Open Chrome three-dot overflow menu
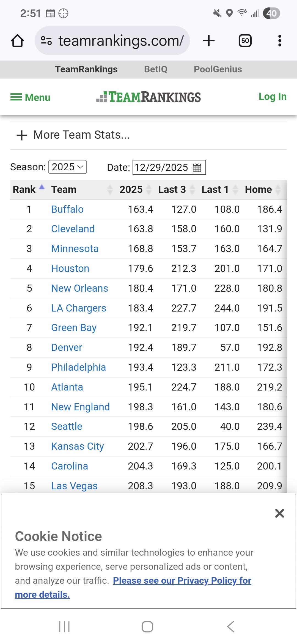Image resolution: width=297 pixels, height=644 pixels. 280,41
